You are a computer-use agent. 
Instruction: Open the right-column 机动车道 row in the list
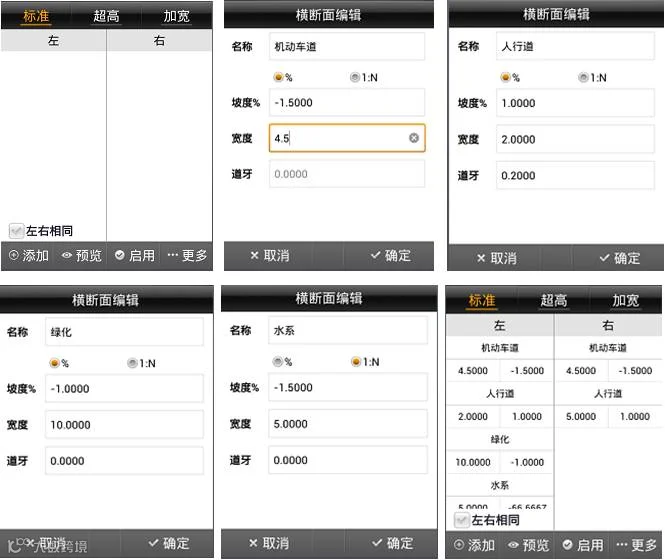pyautogui.click(x=608, y=348)
